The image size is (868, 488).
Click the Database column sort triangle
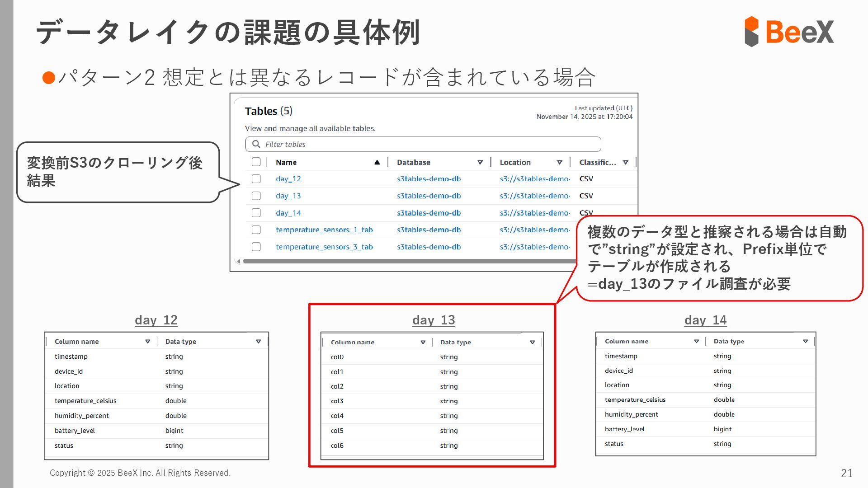click(480, 162)
